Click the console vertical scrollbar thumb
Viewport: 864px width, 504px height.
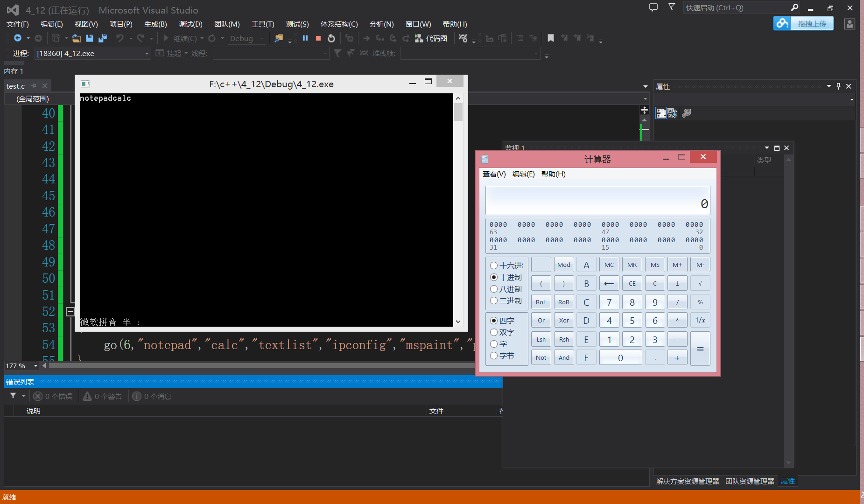(x=458, y=112)
